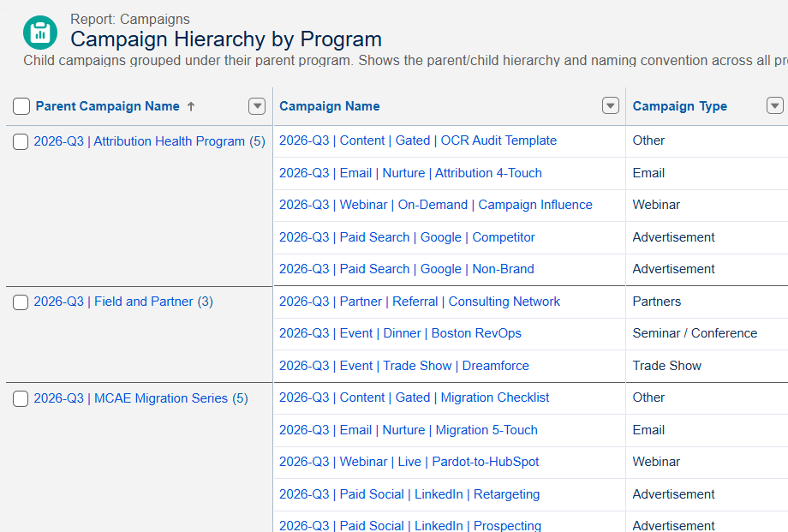Click the 'Seminar / Conference' type cell
Screen dimensions: 788x532
[695, 333]
